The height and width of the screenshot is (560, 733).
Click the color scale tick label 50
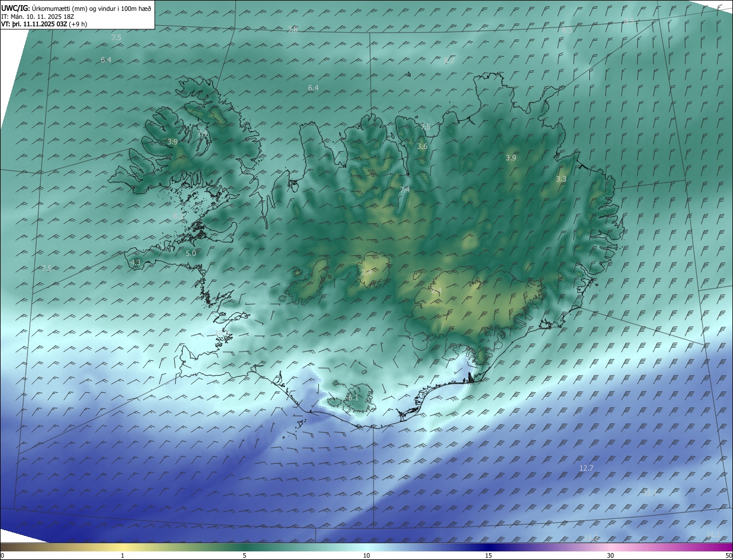728,555
